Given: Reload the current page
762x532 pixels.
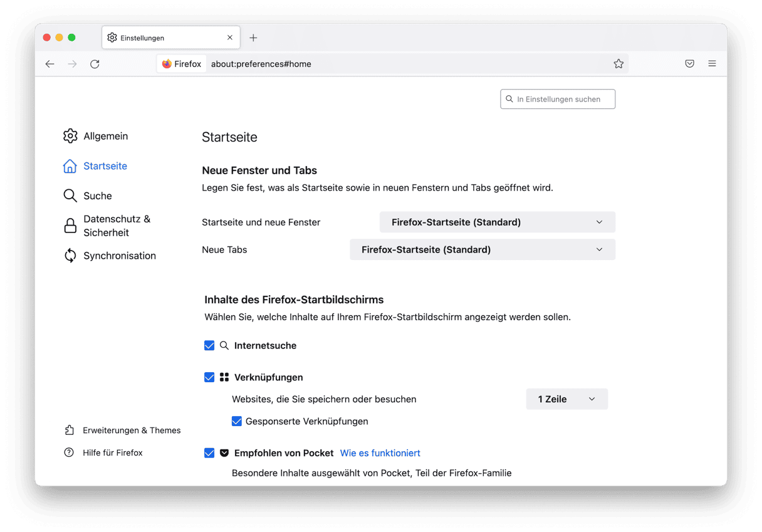Looking at the screenshot, I should 95,64.
